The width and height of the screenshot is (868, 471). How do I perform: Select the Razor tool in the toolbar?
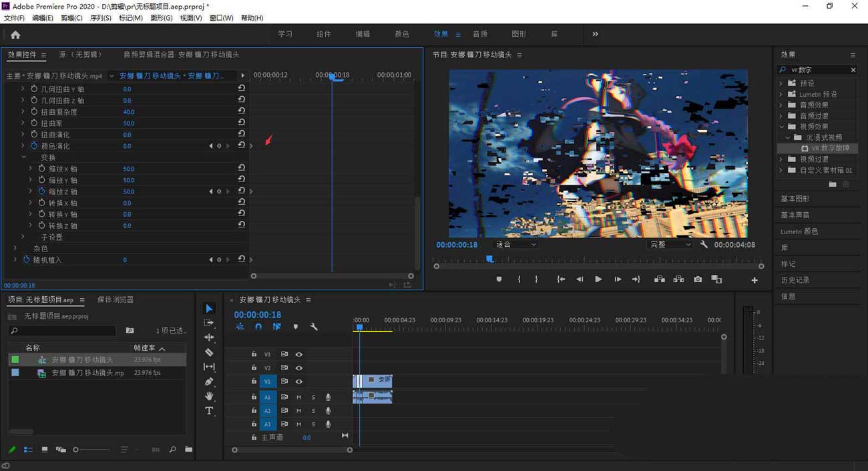click(x=209, y=352)
